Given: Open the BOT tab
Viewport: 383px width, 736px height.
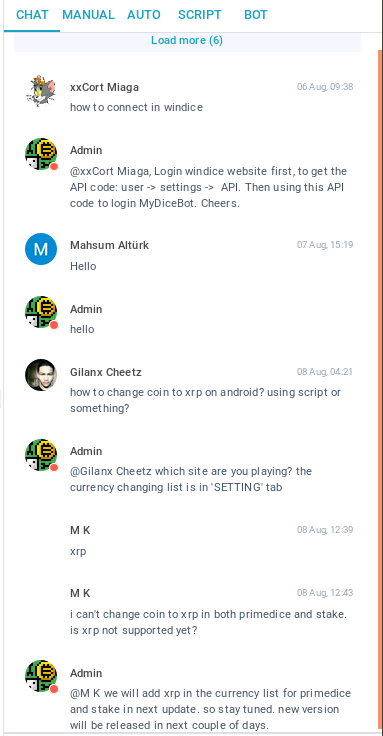Looking at the screenshot, I should [256, 15].
